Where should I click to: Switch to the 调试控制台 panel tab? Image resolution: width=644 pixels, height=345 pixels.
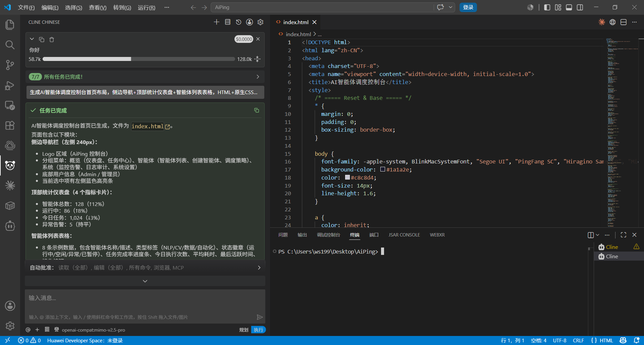pos(328,235)
